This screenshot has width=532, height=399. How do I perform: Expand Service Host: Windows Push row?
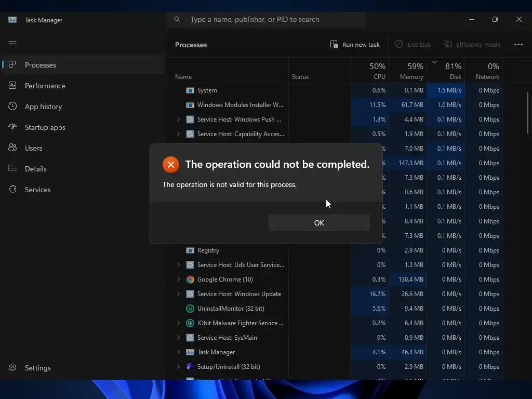pyautogui.click(x=179, y=119)
